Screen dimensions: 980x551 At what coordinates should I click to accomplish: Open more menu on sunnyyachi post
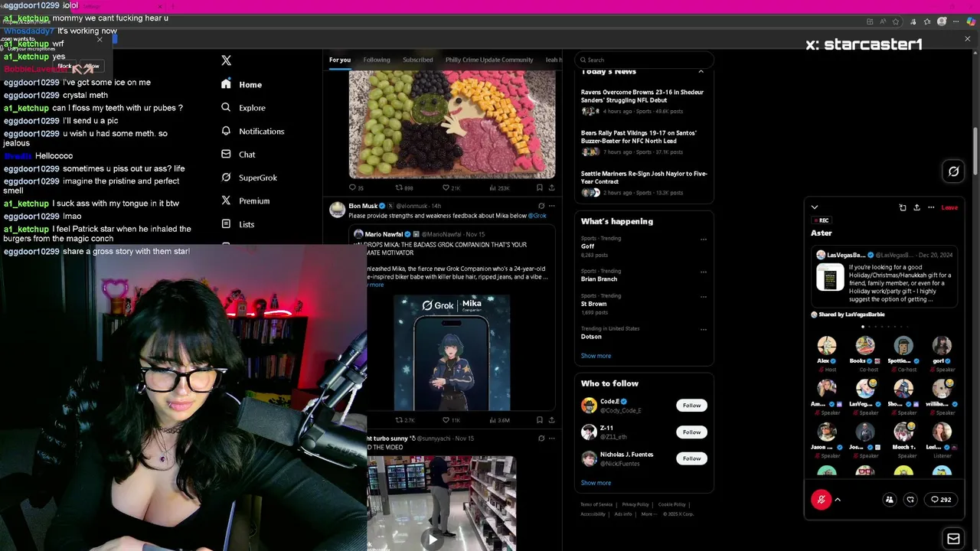point(551,439)
